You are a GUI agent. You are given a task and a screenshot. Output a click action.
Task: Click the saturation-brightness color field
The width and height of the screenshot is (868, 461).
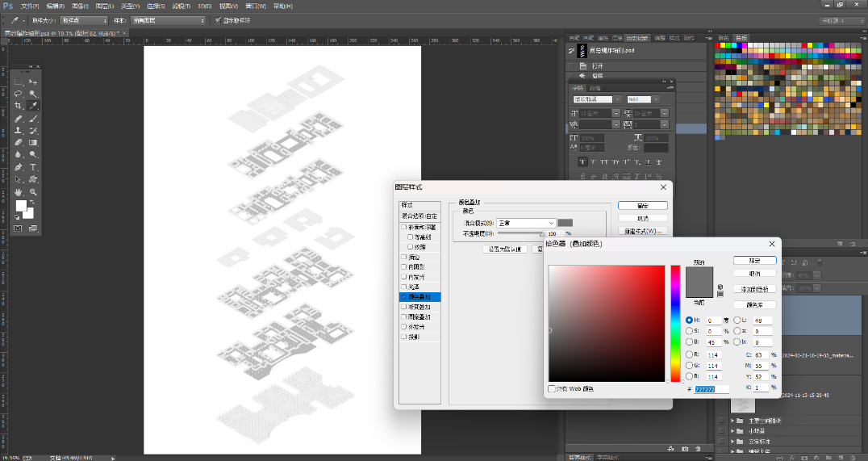607,324
